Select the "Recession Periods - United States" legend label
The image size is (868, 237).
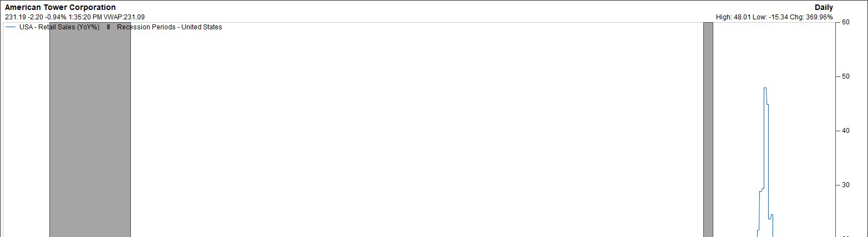click(169, 27)
